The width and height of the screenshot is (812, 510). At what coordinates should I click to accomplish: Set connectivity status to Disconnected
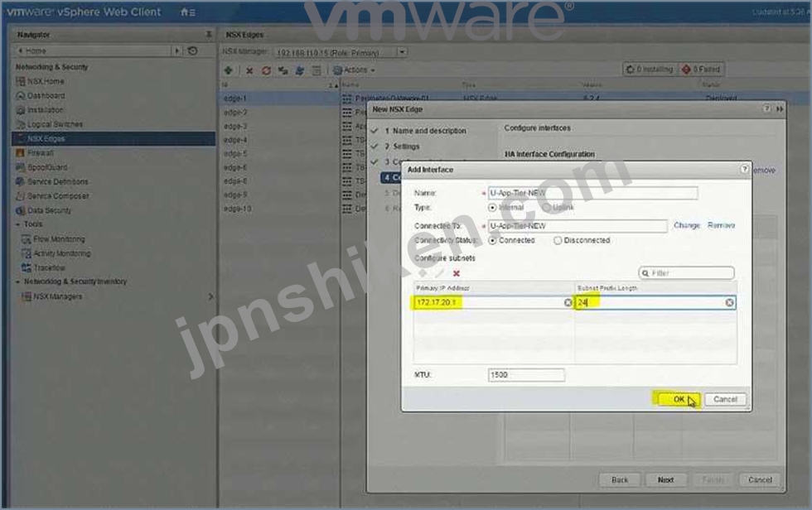(557, 241)
